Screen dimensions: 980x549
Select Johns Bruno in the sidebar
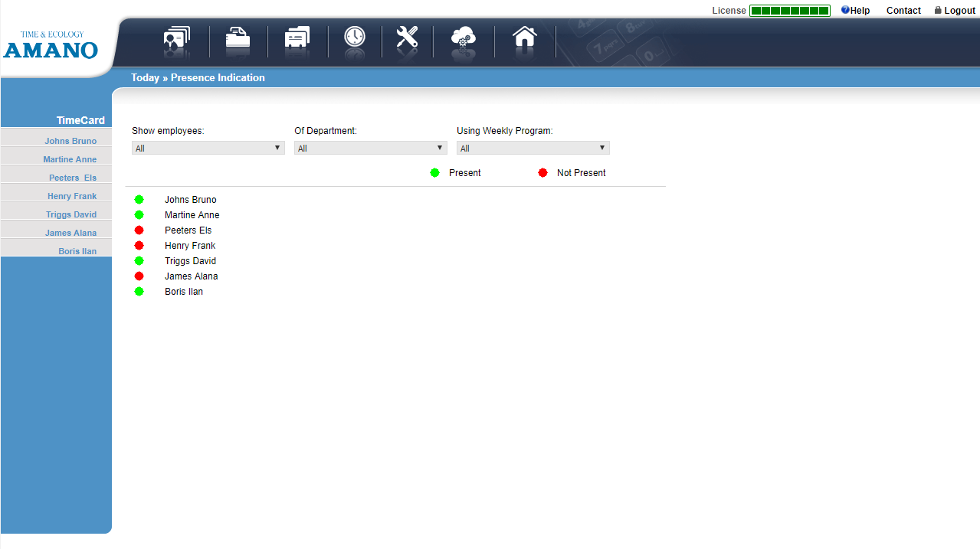tap(70, 140)
